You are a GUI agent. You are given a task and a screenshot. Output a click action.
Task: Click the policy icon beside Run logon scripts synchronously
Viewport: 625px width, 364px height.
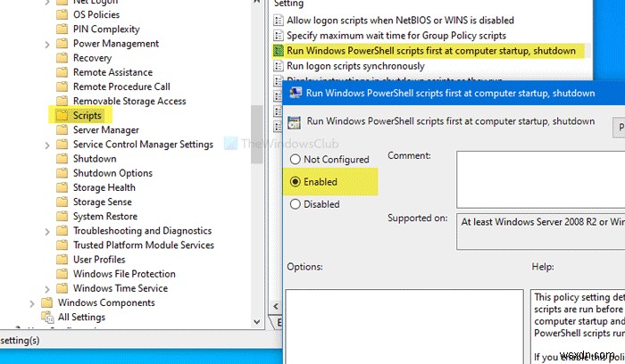click(279, 66)
